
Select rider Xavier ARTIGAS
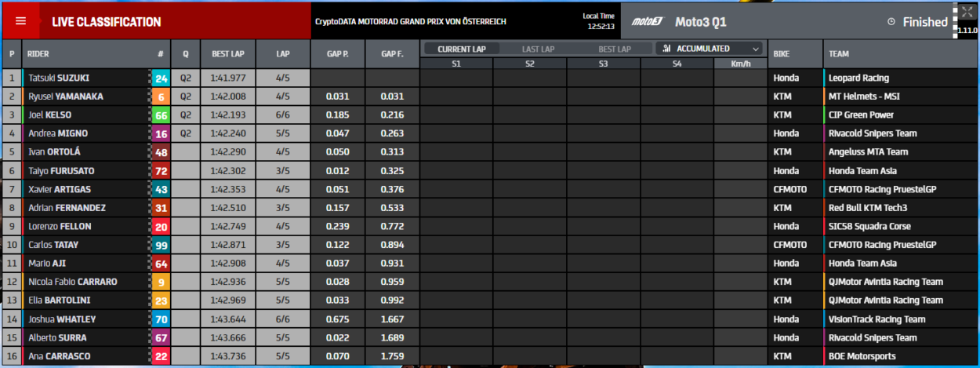(x=60, y=189)
